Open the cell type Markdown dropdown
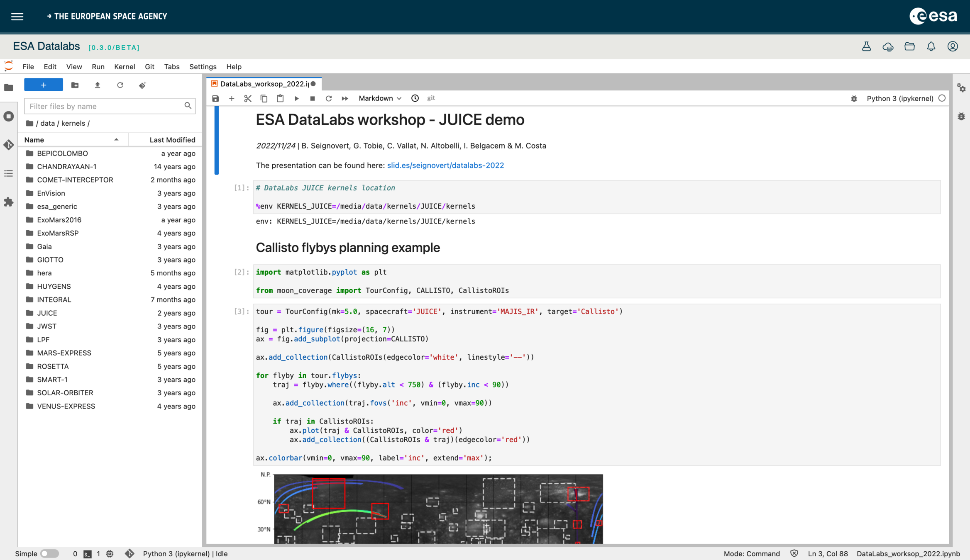 pyautogui.click(x=380, y=98)
